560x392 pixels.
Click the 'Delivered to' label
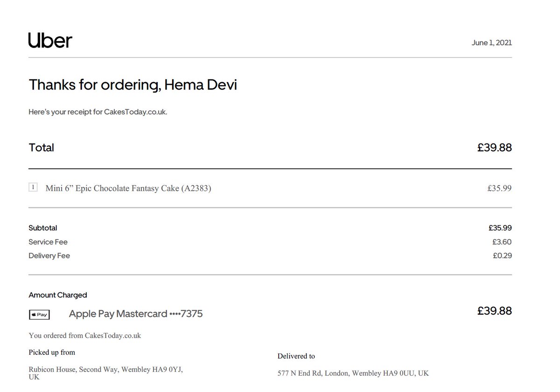pyautogui.click(x=296, y=356)
